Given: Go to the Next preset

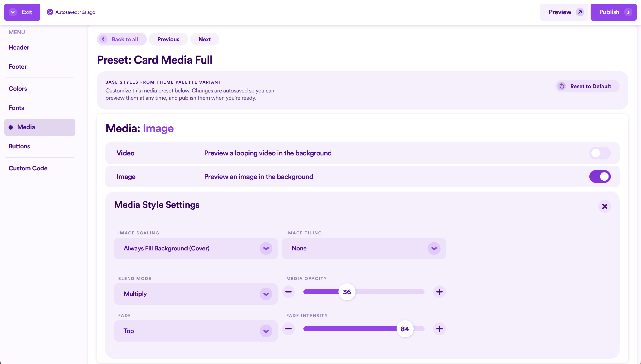Looking at the screenshot, I should click(204, 39).
